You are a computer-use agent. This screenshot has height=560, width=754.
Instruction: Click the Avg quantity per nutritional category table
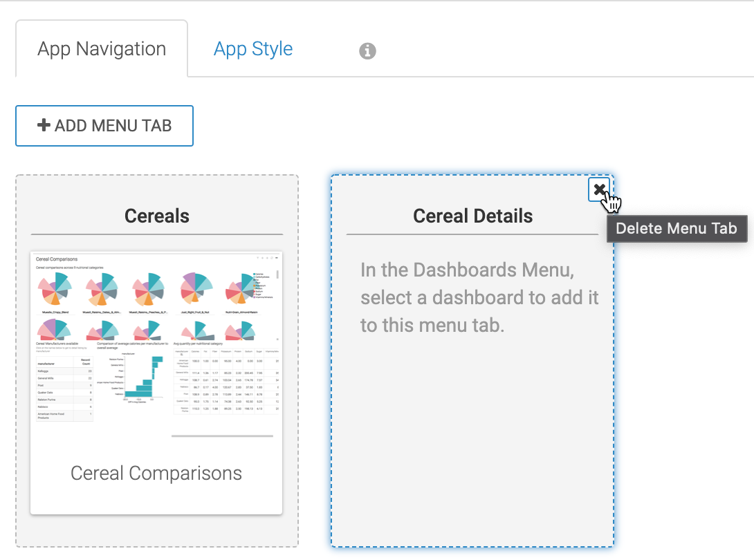[226, 385]
